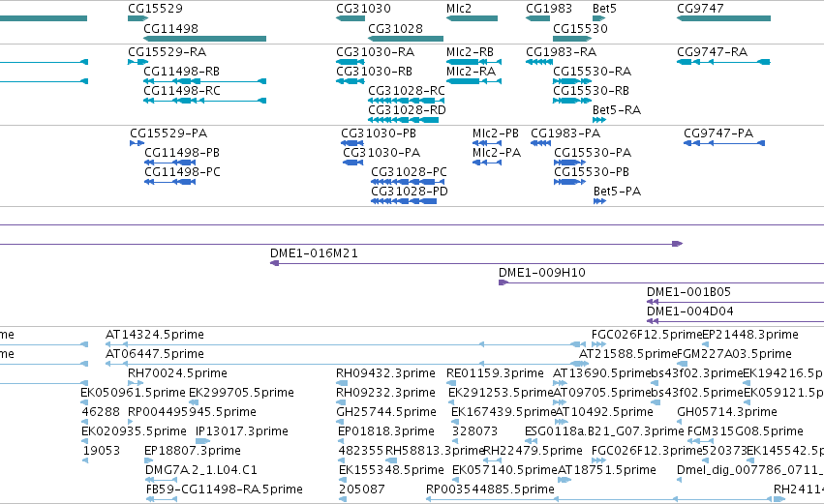This screenshot has height=504, width=824.
Task: Click EST label EP18807.3prime
Action: click(x=193, y=451)
